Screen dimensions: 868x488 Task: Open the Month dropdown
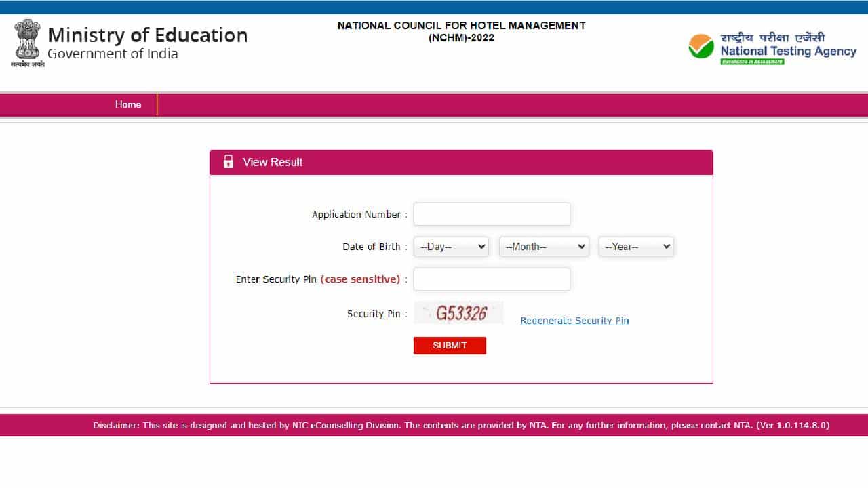click(545, 247)
